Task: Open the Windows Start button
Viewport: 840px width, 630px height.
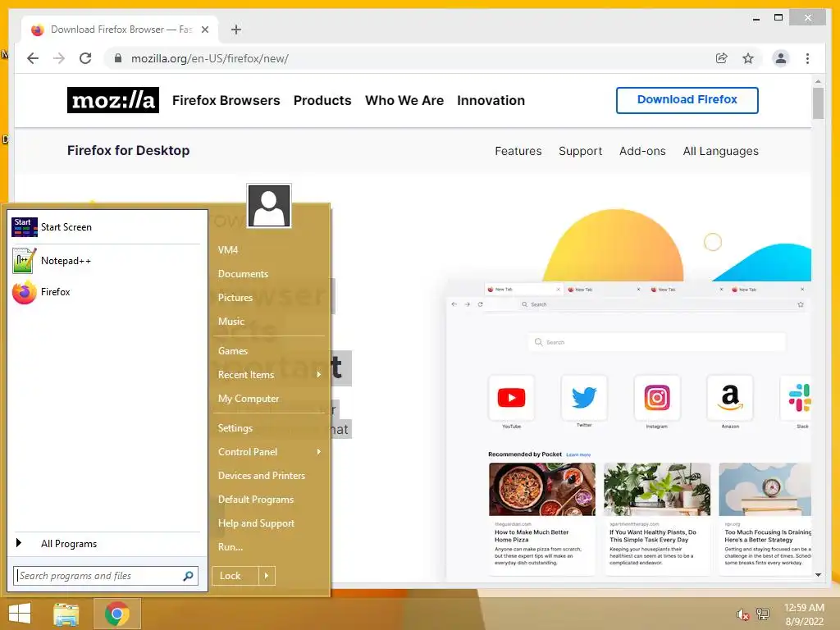Action: point(20,614)
